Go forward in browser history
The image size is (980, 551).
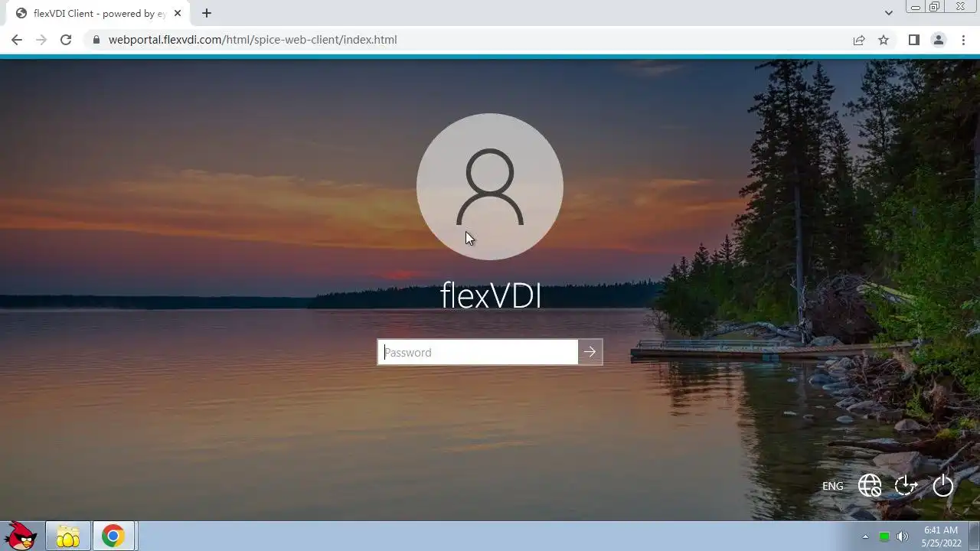(x=41, y=40)
